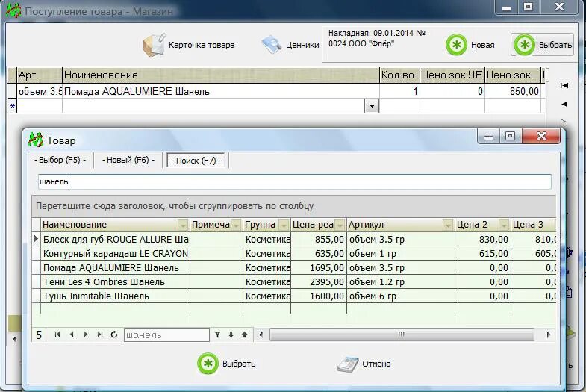Open Карточка товара card icon
This screenshot has height=392, width=586.
188,46
